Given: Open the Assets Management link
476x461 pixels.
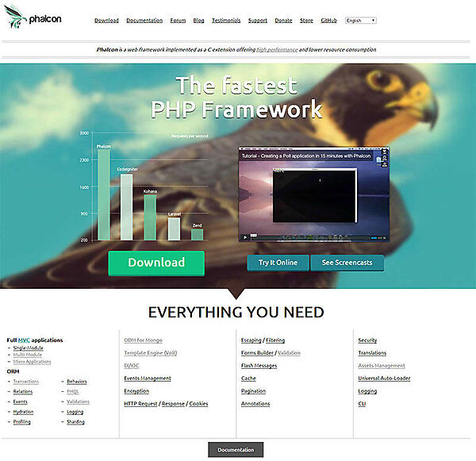Looking at the screenshot, I should (x=382, y=366).
